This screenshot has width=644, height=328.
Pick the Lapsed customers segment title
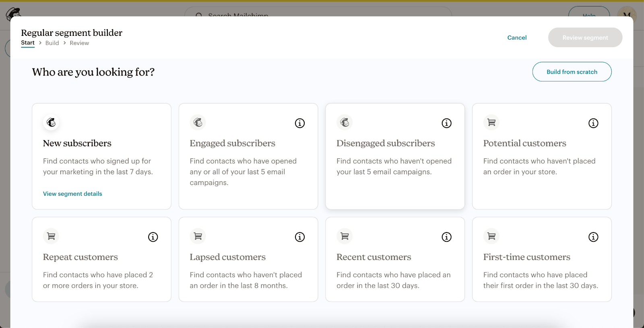pos(228,257)
